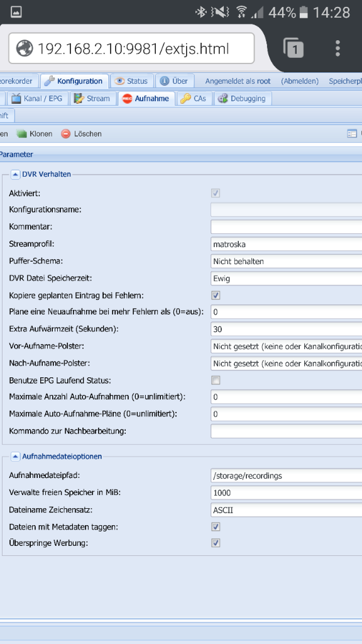Collapse the Aufnahmedateioptionen section
The height and width of the screenshot is (644, 362).
(15, 457)
